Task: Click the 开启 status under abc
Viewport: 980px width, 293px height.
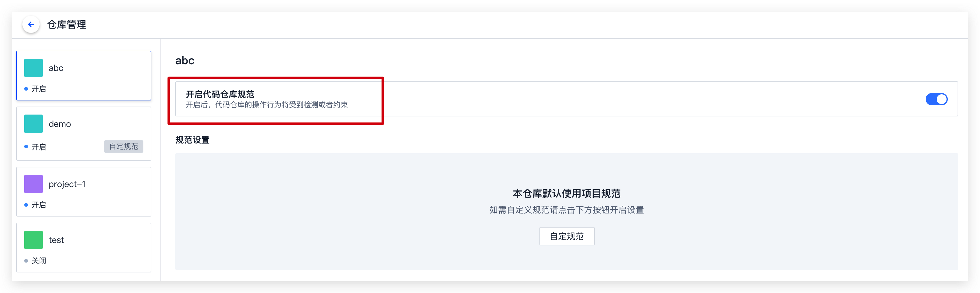Action: pos(39,89)
